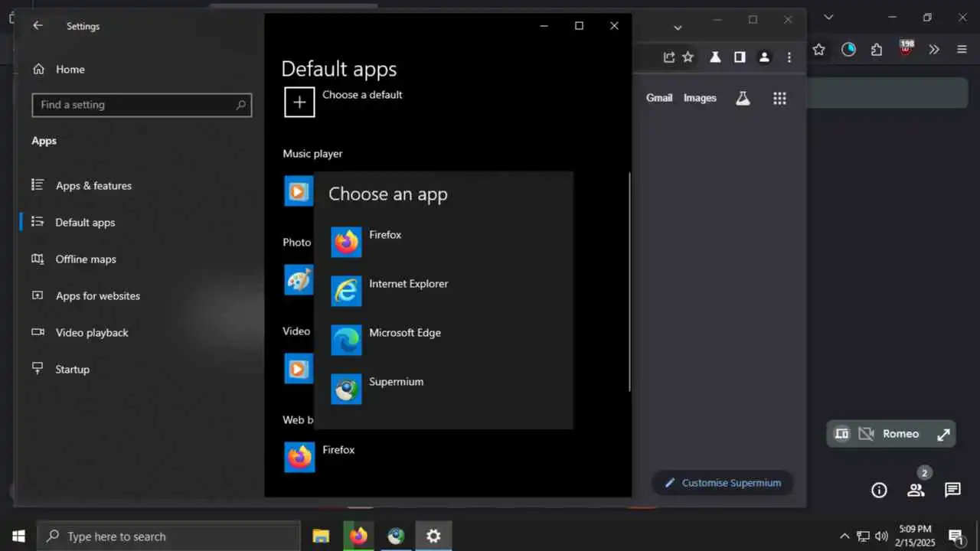
Task: Open the Music player default app icon
Action: click(x=298, y=191)
